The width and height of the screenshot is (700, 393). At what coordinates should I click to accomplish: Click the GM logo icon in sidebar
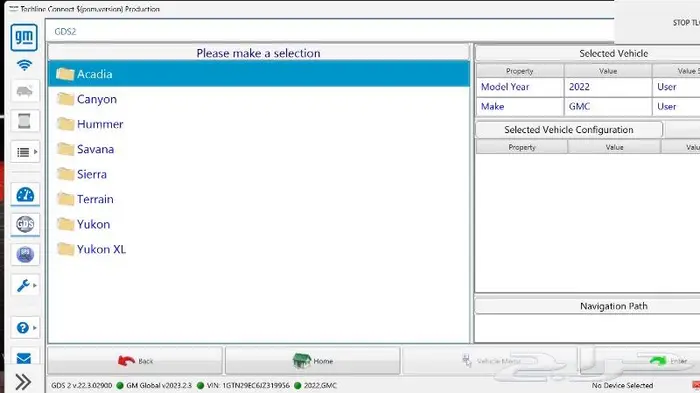[24, 38]
